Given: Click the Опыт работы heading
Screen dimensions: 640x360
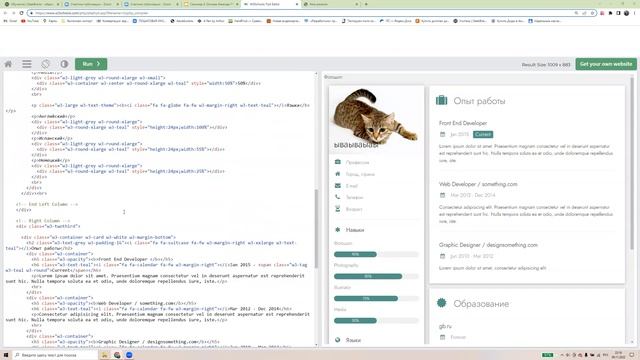Looking at the screenshot, I should coord(479,101).
